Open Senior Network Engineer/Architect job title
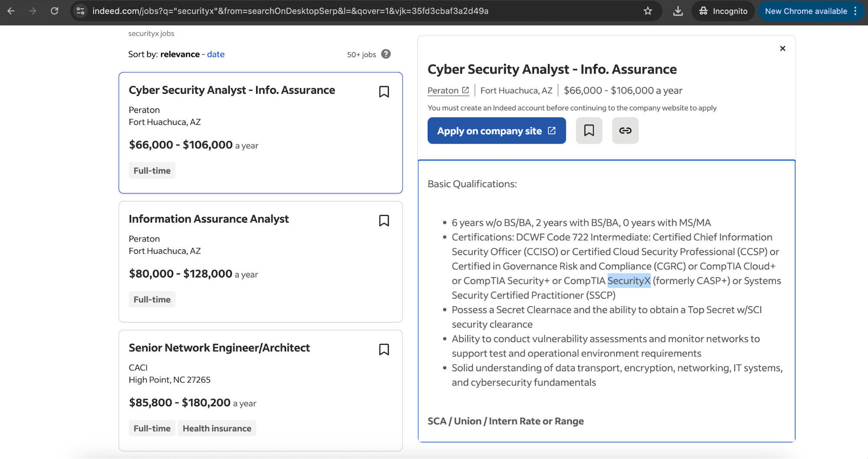Viewport: 868px width, 459px height. click(x=219, y=348)
